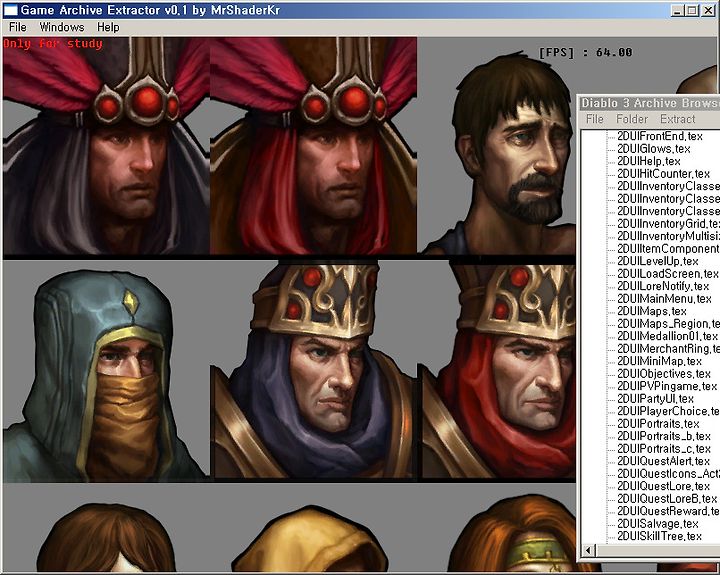Select 2DUILoadScreen.tex entry
This screenshot has width=720, height=575.
click(668, 274)
